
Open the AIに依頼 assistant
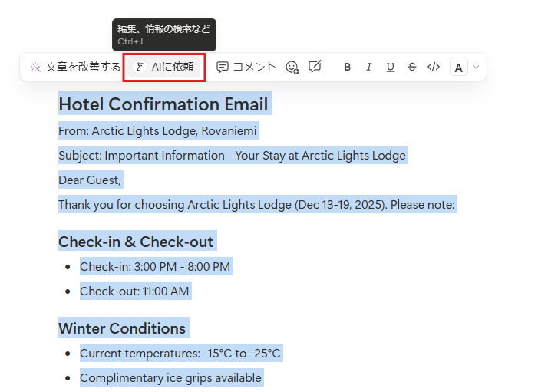point(165,68)
